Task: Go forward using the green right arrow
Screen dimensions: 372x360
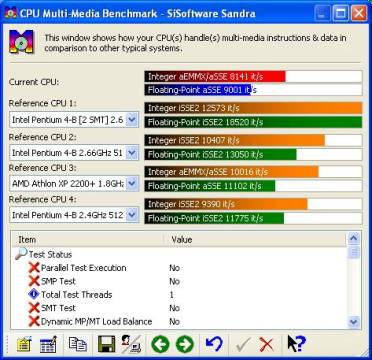Action: (185, 344)
